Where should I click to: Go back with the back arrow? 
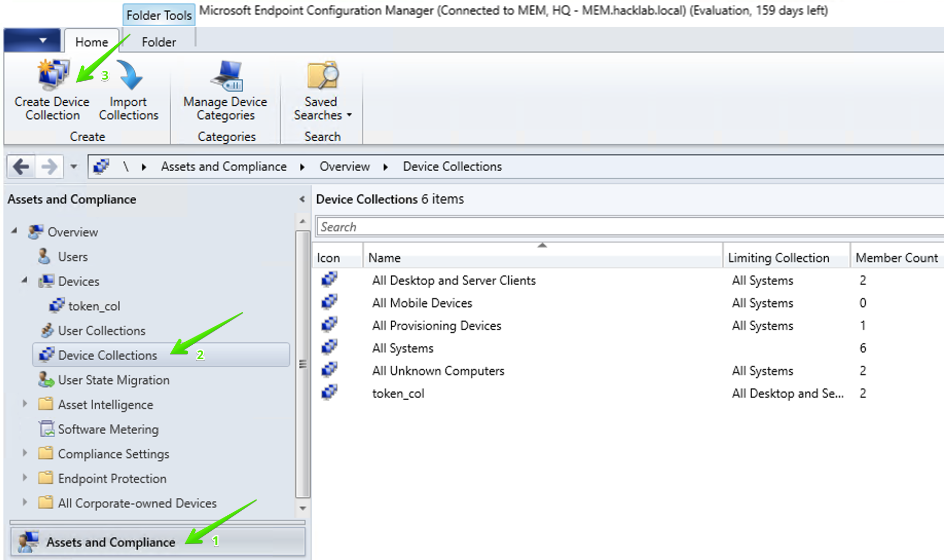(21, 166)
